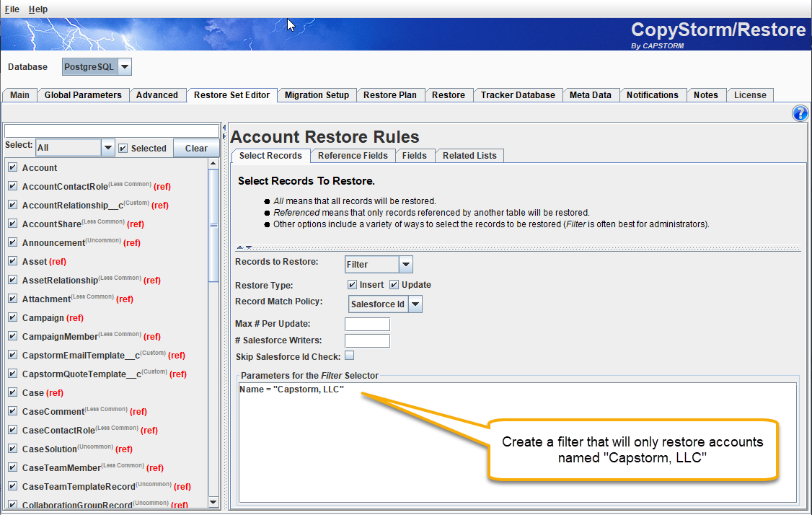
Task: Open the blue help question-mark icon
Action: tap(800, 113)
